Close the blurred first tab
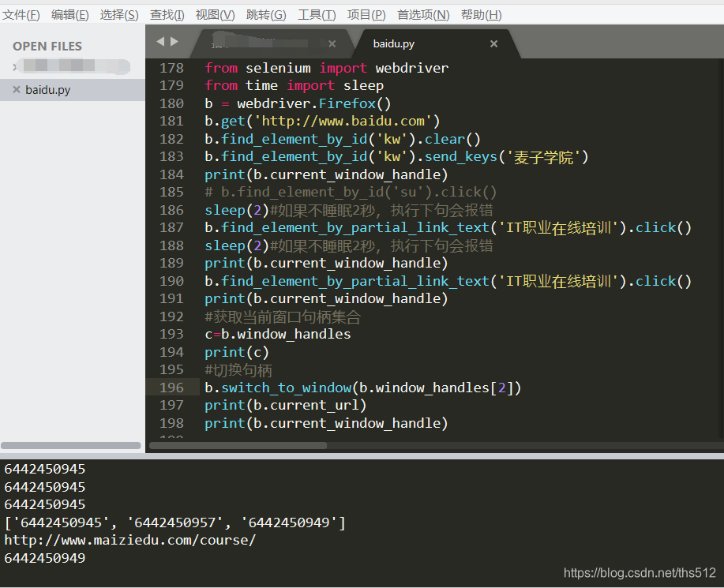The height and width of the screenshot is (588, 724). [x=332, y=44]
